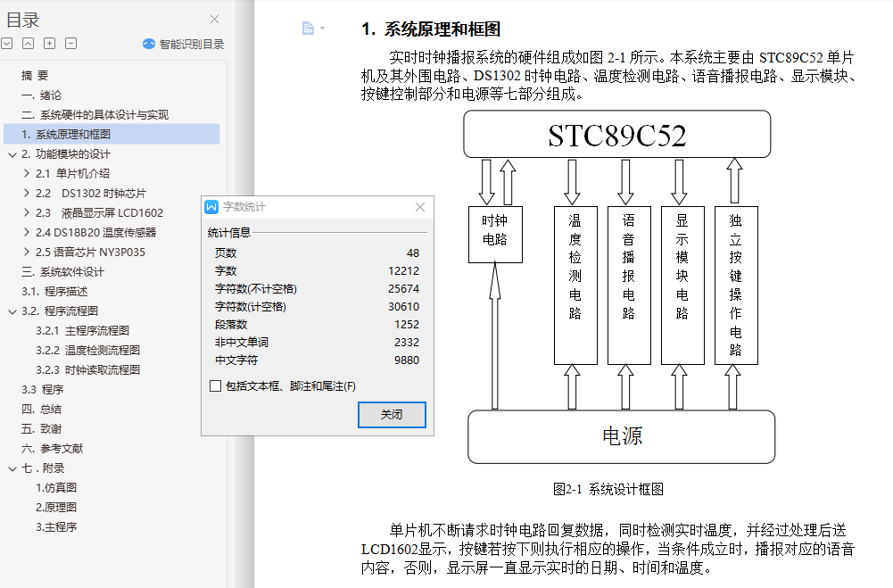Expand 2.3 液晶显示屏 LCD1602 entry
Screen dimensions: 893x588
pos(26,212)
